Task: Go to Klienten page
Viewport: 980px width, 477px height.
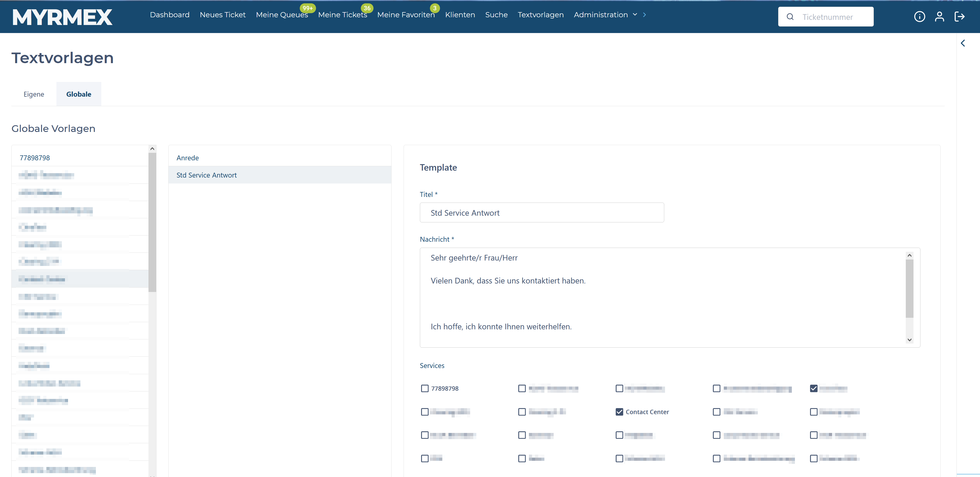Action: [x=460, y=14]
